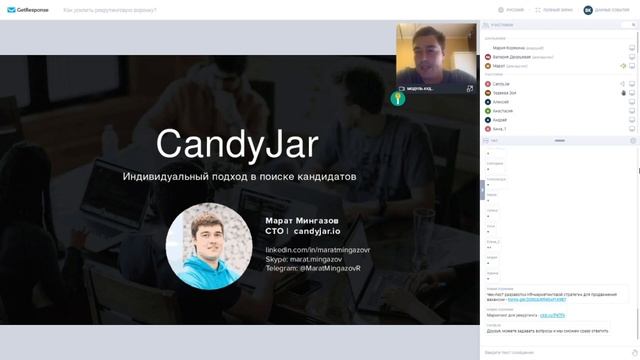Click the speaker photo on the CandyJar slide

tap(209, 246)
